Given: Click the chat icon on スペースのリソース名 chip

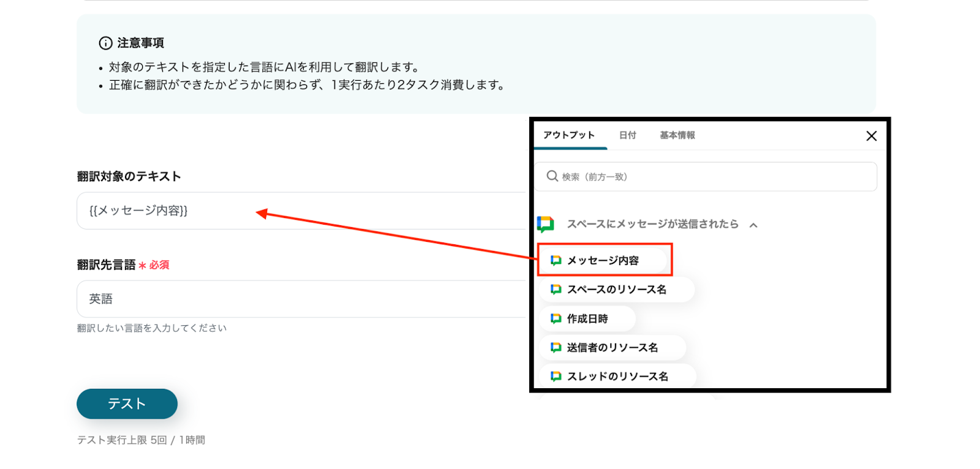Looking at the screenshot, I should 556,289.
